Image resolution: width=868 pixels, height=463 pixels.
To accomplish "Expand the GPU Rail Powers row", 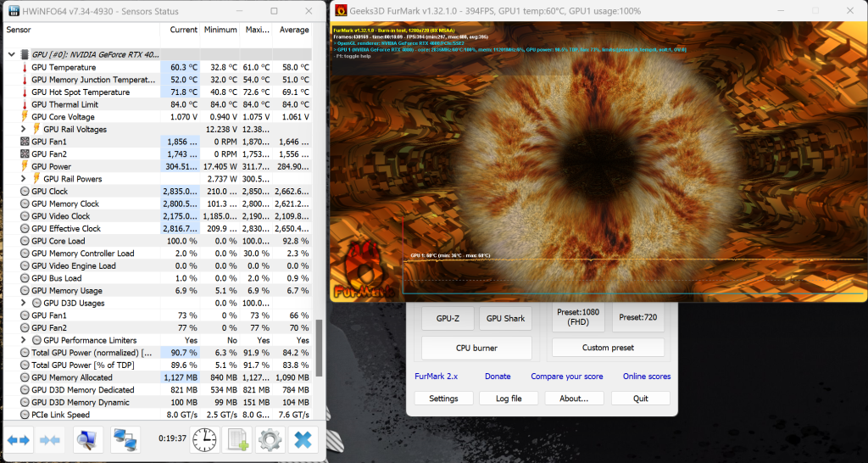I will [23, 179].
